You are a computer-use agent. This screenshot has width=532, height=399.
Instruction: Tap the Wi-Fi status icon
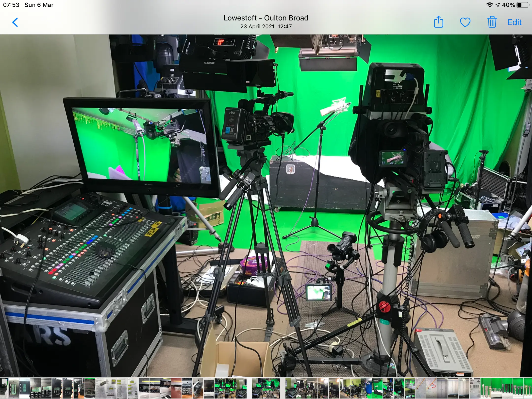tap(489, 5)
